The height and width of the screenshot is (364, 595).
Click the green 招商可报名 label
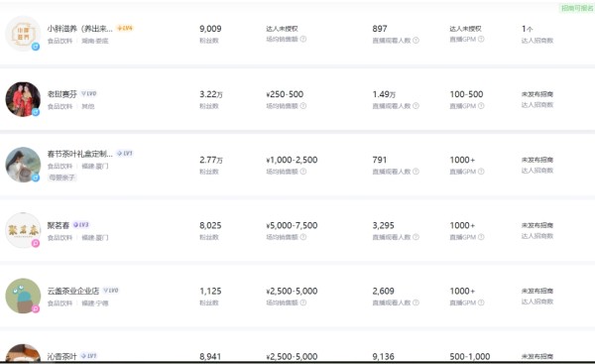pos(577,8)
